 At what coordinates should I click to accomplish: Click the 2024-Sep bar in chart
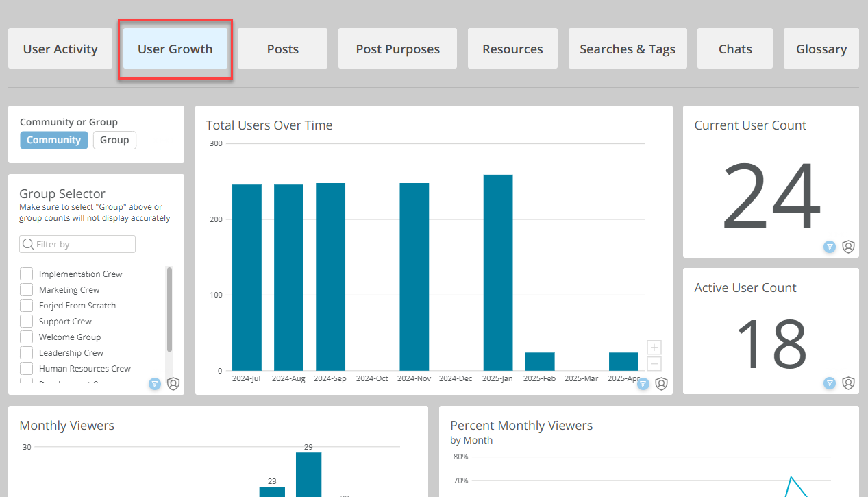(x=330, y=277)
